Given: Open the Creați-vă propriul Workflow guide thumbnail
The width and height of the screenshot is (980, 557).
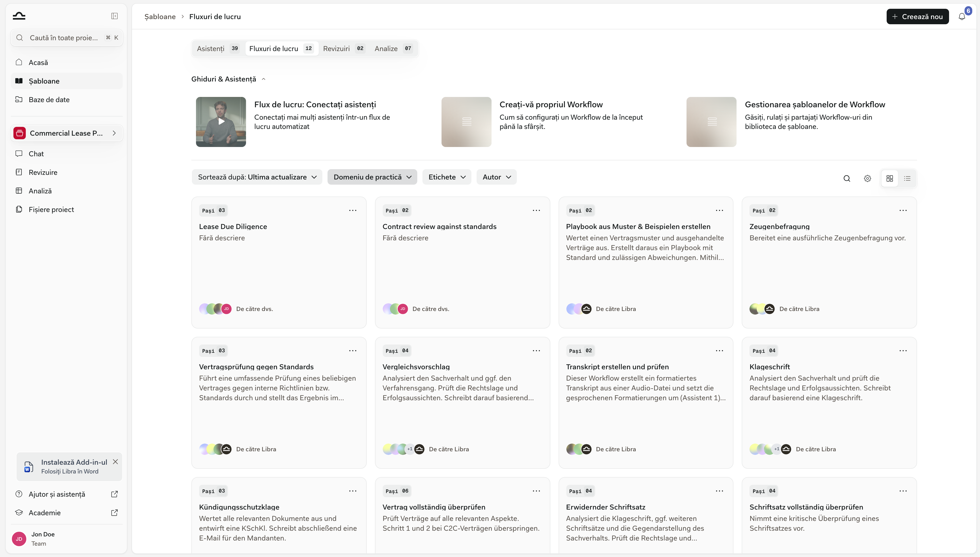Looking at the screenshot, I should 466,122.
